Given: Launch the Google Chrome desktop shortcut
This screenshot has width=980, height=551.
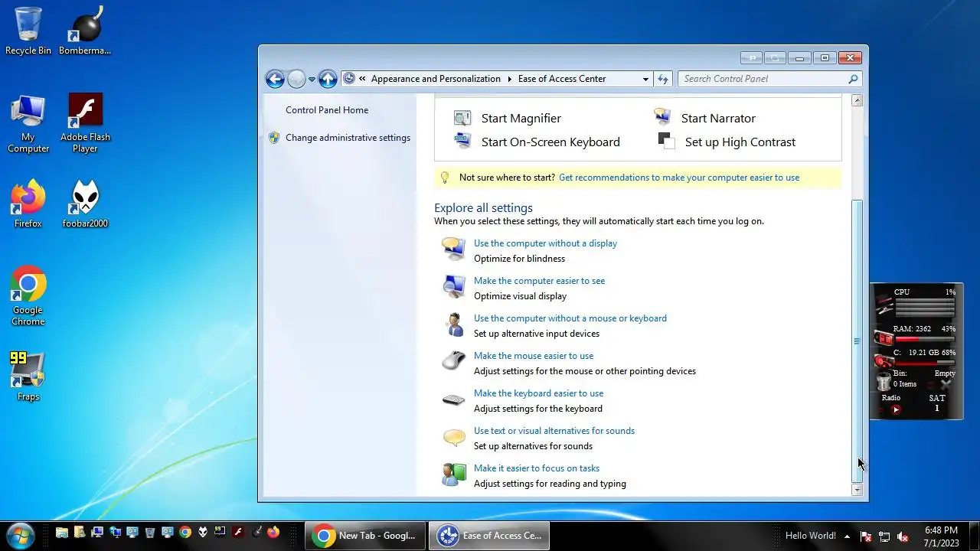Looking at the screenshot, I should 28,296.
